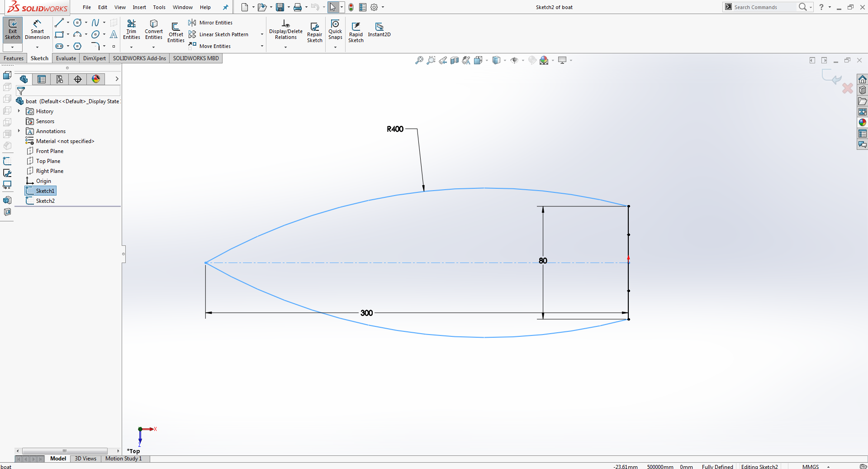Select the Spline sketch tool
Image resolution: width=868 pixels, height=469 pixels.
click(95, 23)
